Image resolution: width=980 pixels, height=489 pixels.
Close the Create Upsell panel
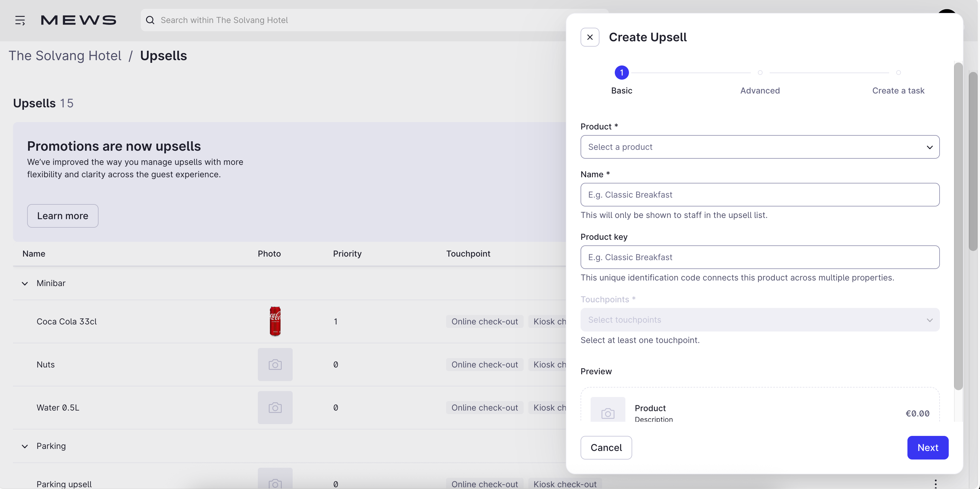(x=590, y=37)
